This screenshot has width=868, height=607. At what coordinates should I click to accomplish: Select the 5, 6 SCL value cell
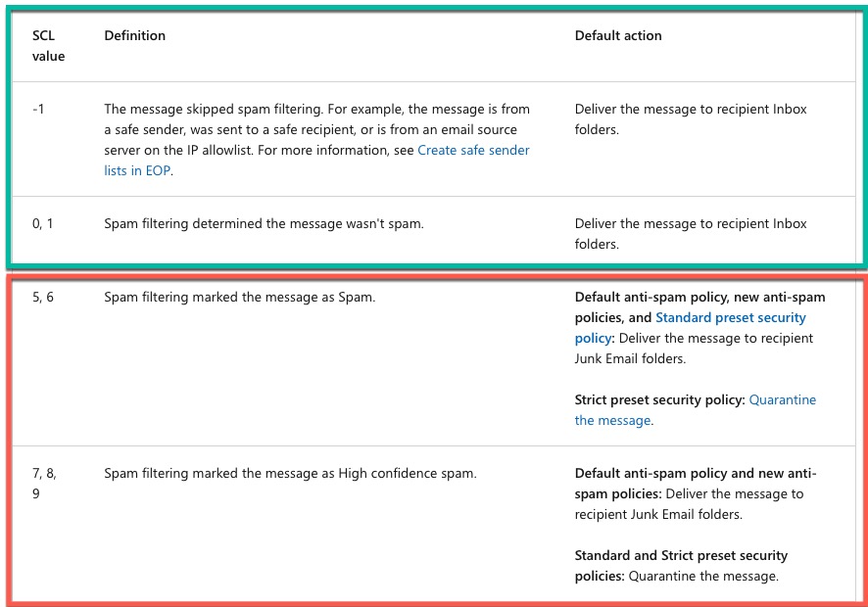point(43,297)
